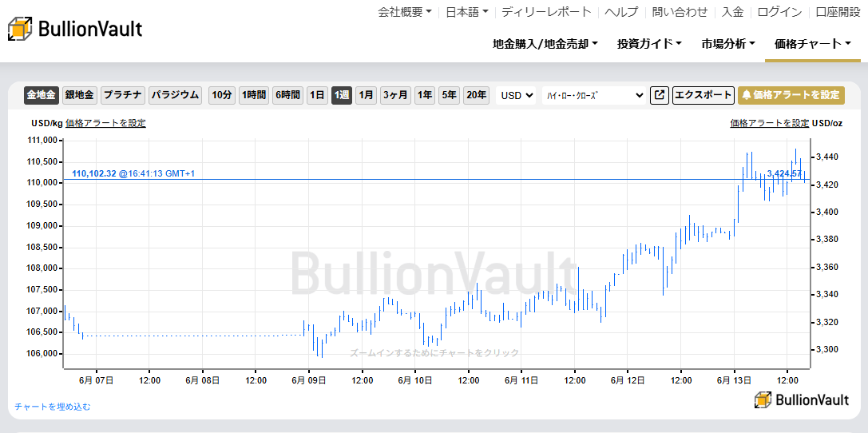Image resolution: width=868 pixels, height=433 pixels.
Task: Click エクスポート button
Action: click(703, 95)
